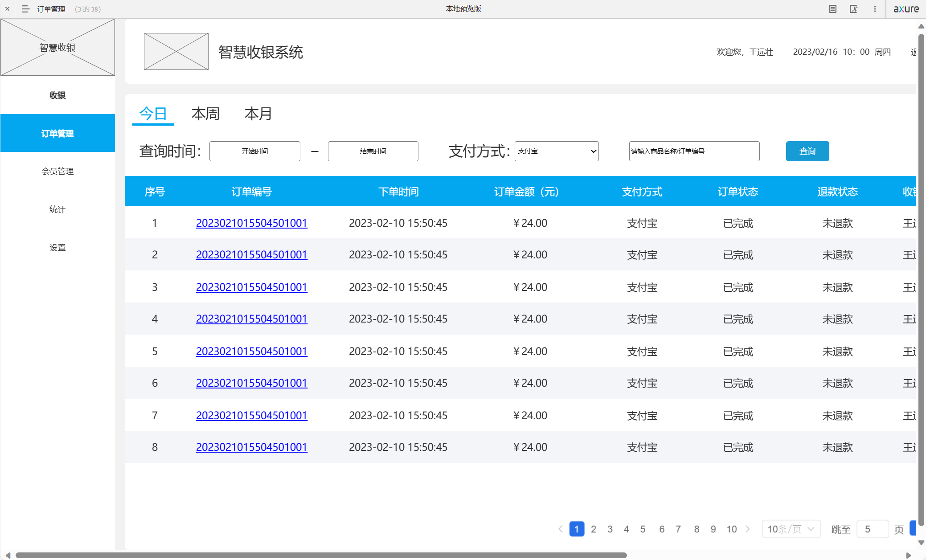
Task: Click 未退款 status in row 8
Action: click(x=838, y=447)
